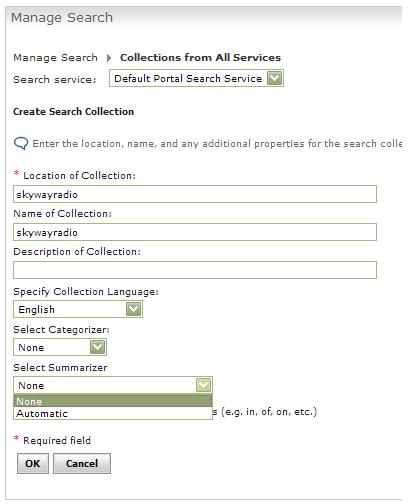Click the Categorizer None selection box
The height and width of the screenshot is (504, 420).
point(60,347)
